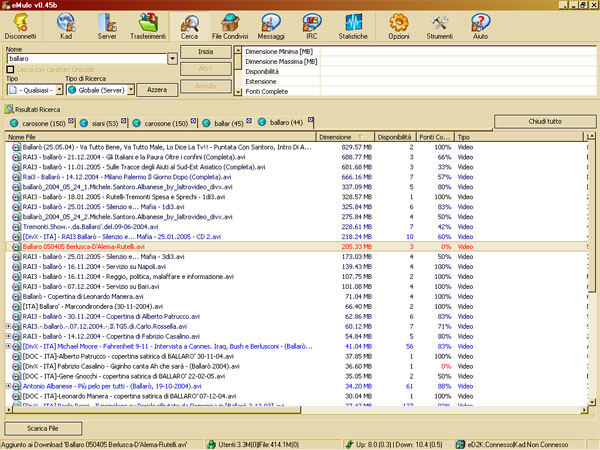
Task: Select Tremonti.Show.-.da.Ballaro'.del.09-06-2004.avi
Action: pyautogui.click(x=90, y=227)
